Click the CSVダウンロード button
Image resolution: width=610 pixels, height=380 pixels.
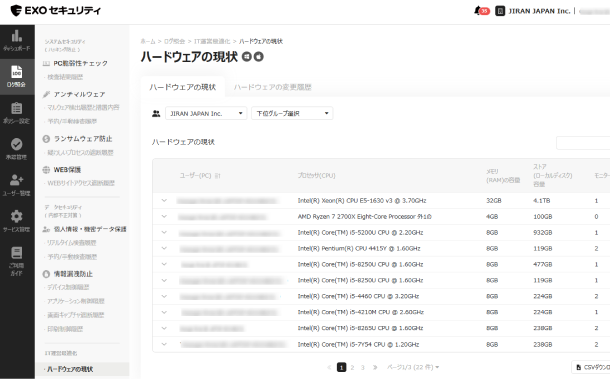click(591, 367)
